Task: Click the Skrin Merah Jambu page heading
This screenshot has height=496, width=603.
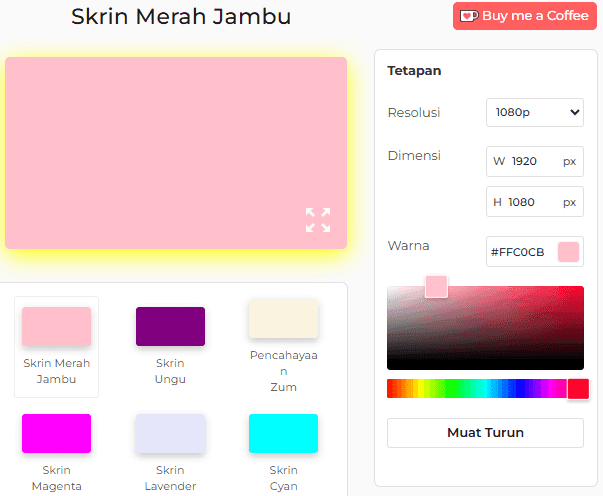Action: (181, 17)
